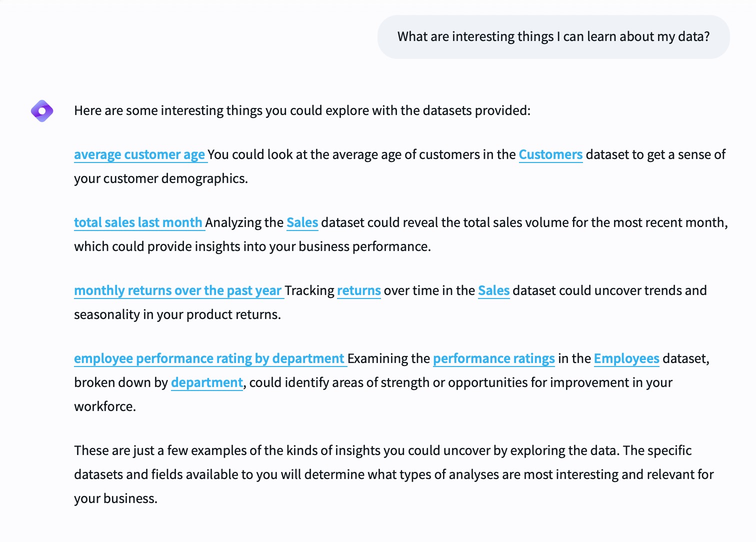Click the returns link after 'Tracking'
The height and width of the screenshot is (542, 756).
(x=359, y=290)
